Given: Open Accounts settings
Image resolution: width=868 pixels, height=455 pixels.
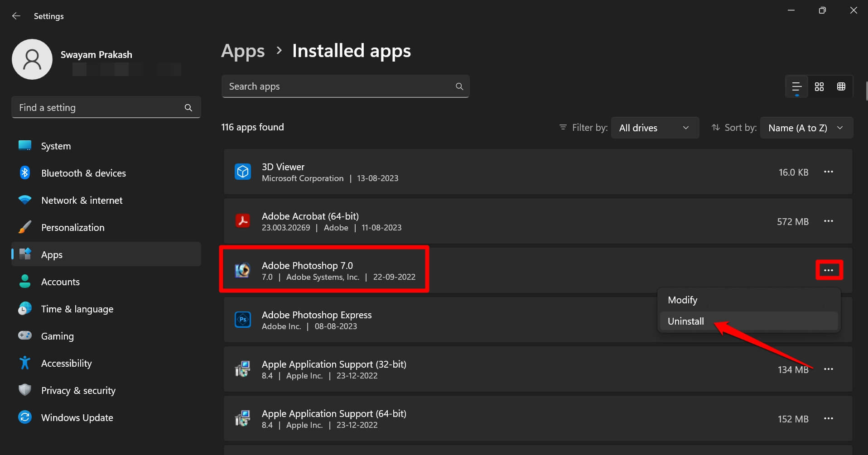Looking at the screenshot, I should coord(106,282).
